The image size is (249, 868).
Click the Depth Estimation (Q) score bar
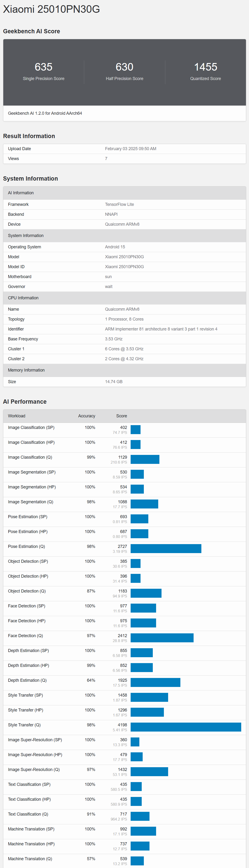point(155,682)
